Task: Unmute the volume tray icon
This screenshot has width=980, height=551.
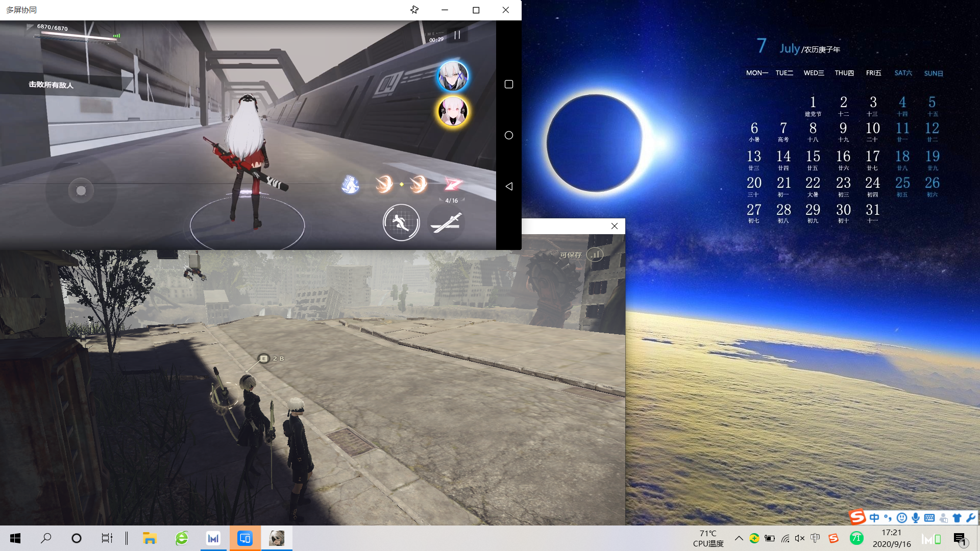Action: coord(800,538)
